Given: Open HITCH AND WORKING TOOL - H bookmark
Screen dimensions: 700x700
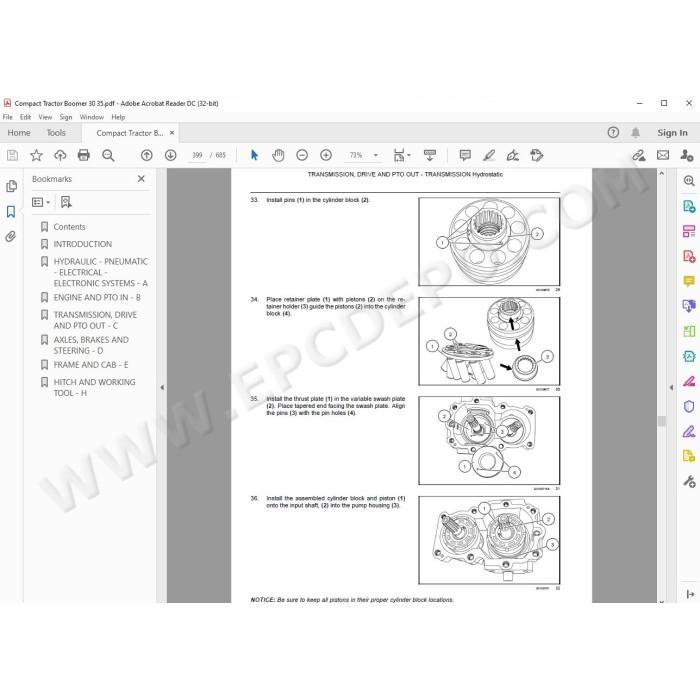Looking at the screenshot, I should tap(94, 388).
